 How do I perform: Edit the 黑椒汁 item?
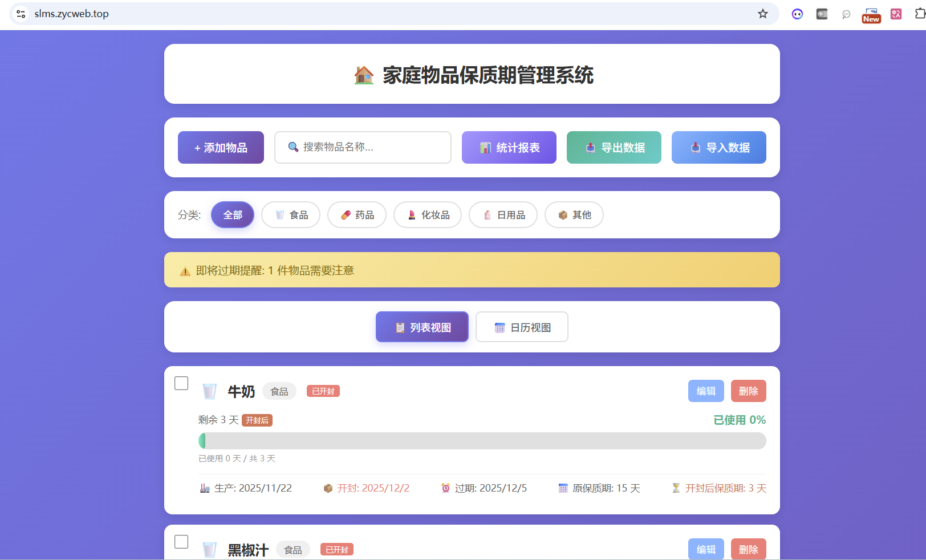(x=706, y=549)
